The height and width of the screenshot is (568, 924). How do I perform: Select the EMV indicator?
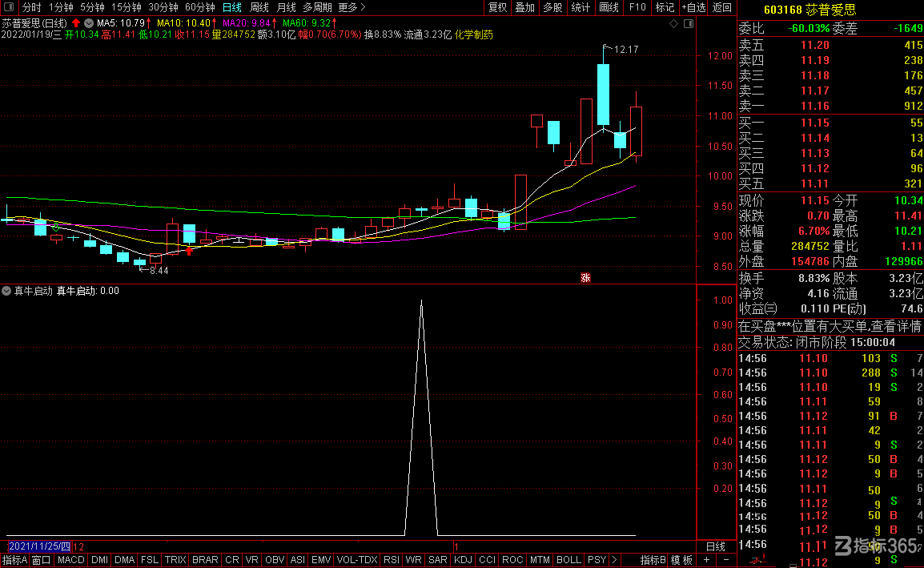(x=321, y=560)
